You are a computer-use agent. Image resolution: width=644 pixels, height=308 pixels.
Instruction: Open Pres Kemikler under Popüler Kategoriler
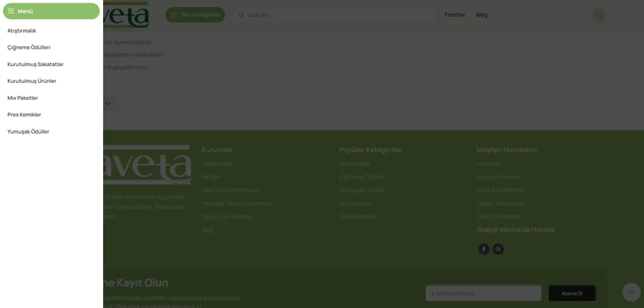point(358,217)
